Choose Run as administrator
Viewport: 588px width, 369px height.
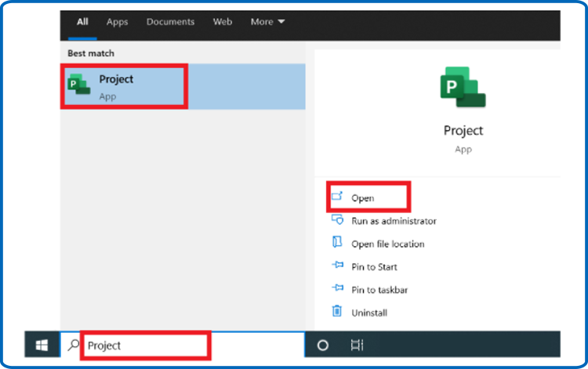[x=394, y=221]
